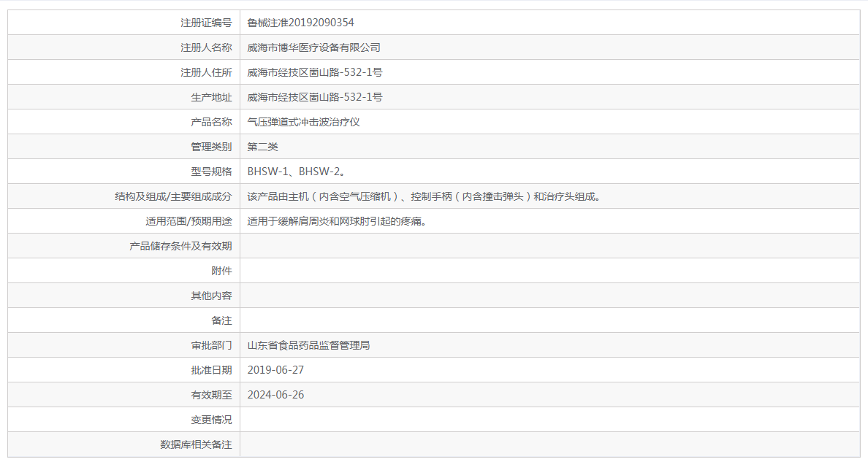Click the 备注 label

[x=221, y=320]
